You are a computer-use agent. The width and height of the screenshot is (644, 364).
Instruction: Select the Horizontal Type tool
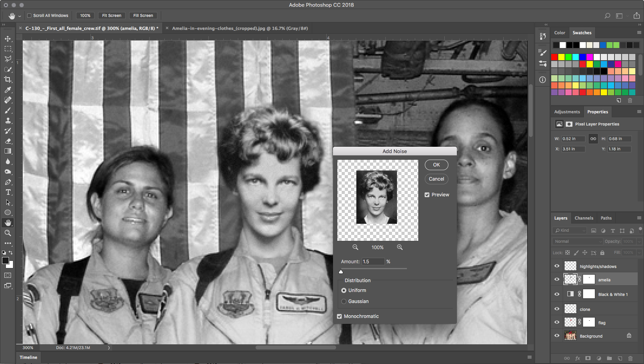click(8, 192)
